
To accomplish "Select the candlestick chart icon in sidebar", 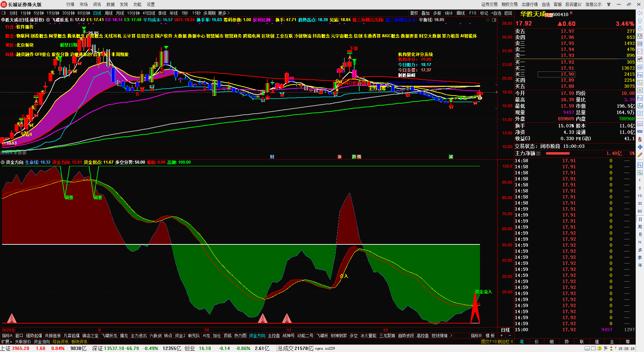I will tap(640, 59).
